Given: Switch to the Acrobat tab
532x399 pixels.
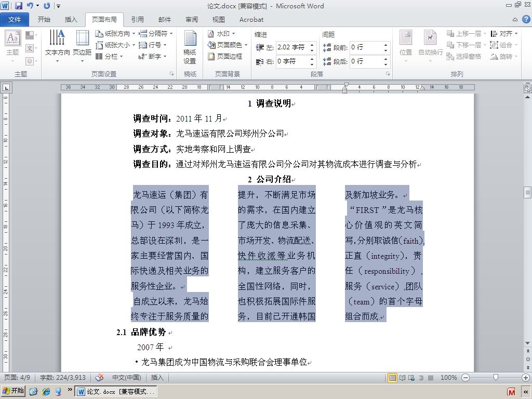Looking at the screenshot, I should pyautogui.click(x=251, y=20).
